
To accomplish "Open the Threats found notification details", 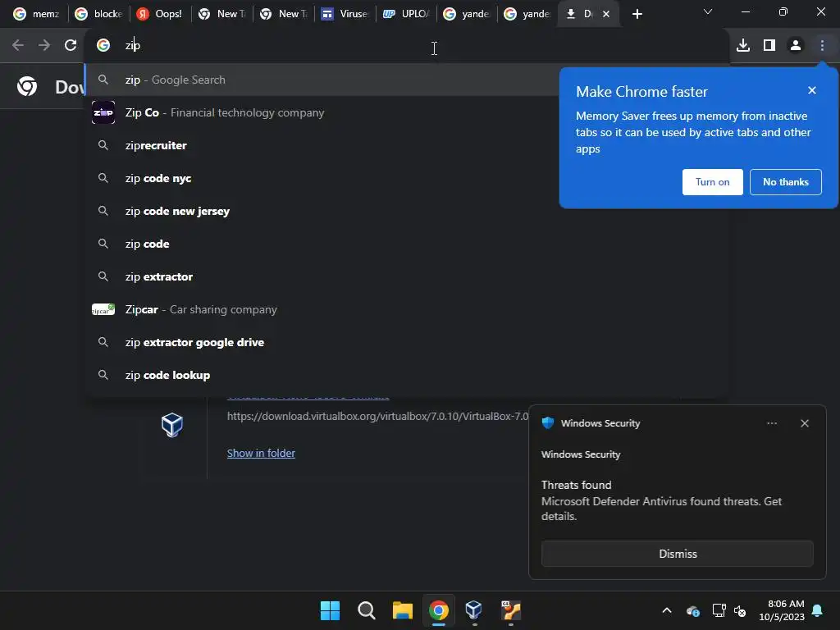I will point(662,500).
